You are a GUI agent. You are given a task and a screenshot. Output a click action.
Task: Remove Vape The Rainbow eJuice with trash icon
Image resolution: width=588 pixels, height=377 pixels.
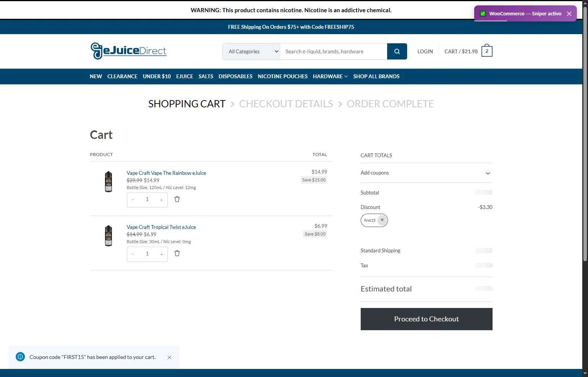tap(177, 199)
